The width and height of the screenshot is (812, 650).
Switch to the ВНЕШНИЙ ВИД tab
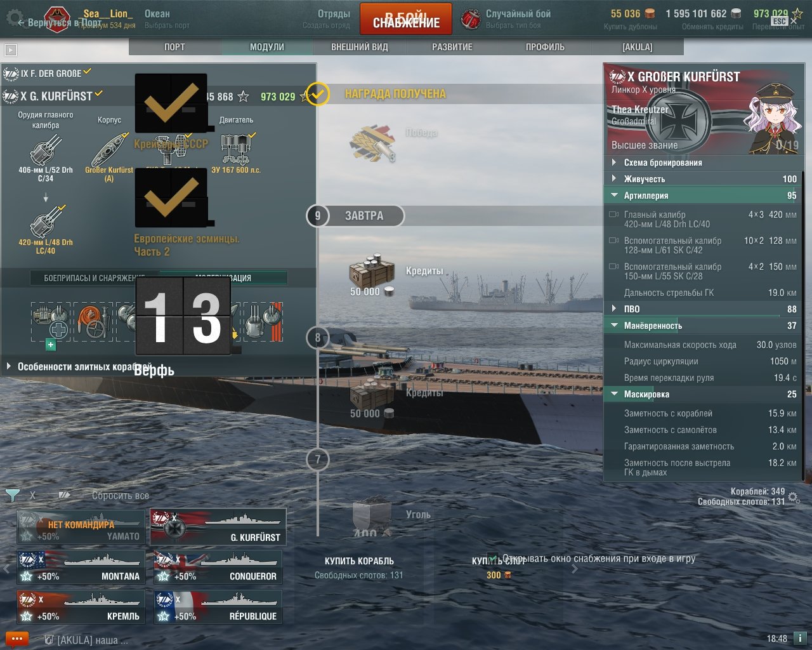(x=360, y=47)
